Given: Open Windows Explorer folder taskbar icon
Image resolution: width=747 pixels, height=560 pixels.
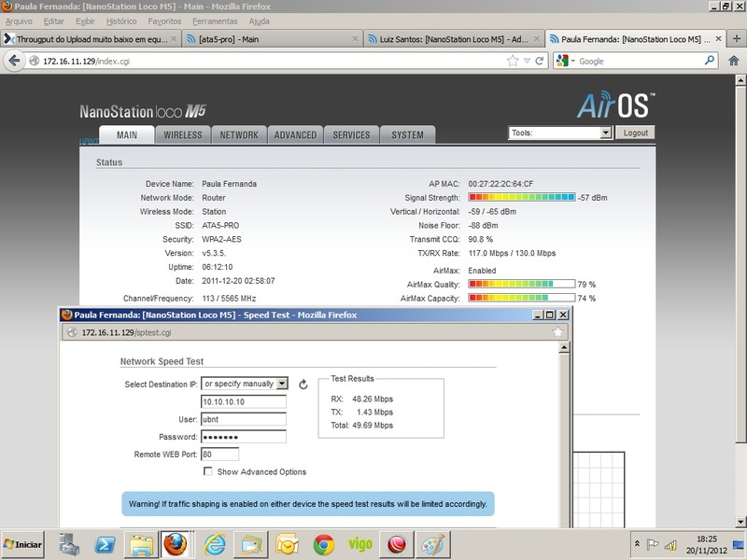Looking at the screenshot, I should 142,544.
